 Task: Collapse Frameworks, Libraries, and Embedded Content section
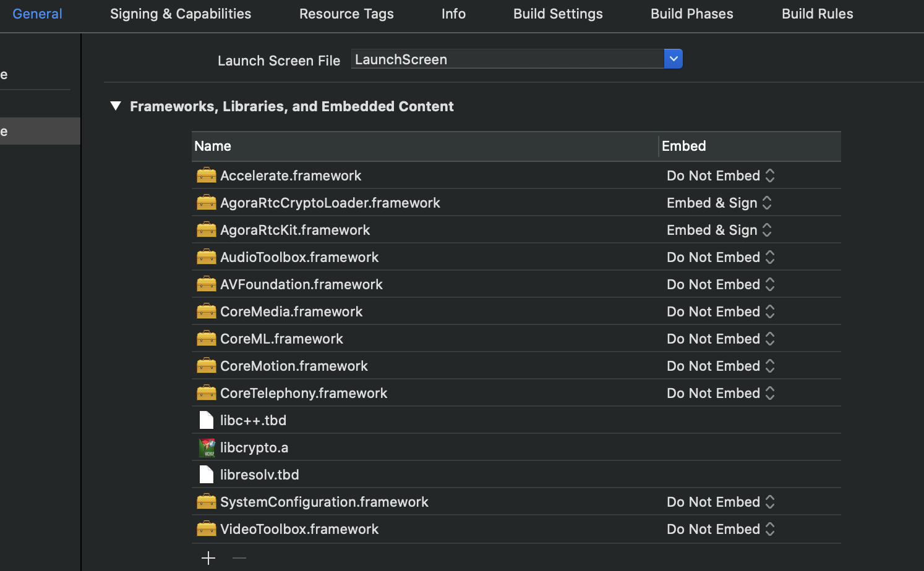click(116, 106)
